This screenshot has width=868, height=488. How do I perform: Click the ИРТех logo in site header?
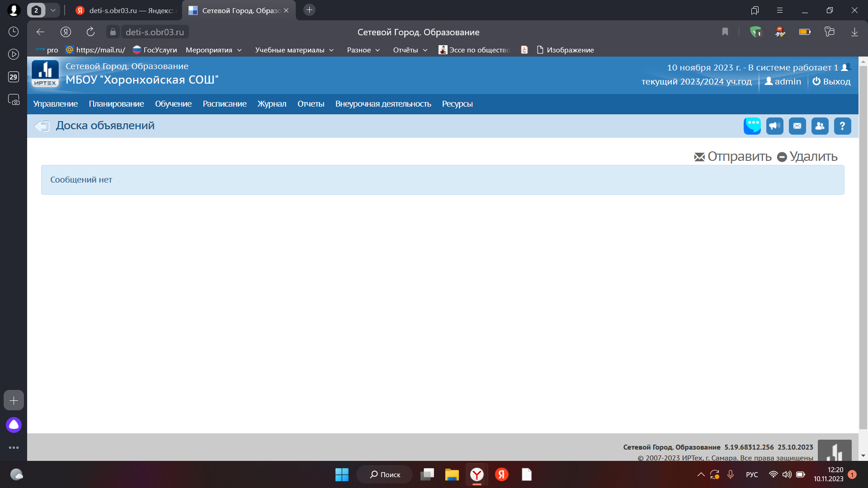click(x=45, y=74)
